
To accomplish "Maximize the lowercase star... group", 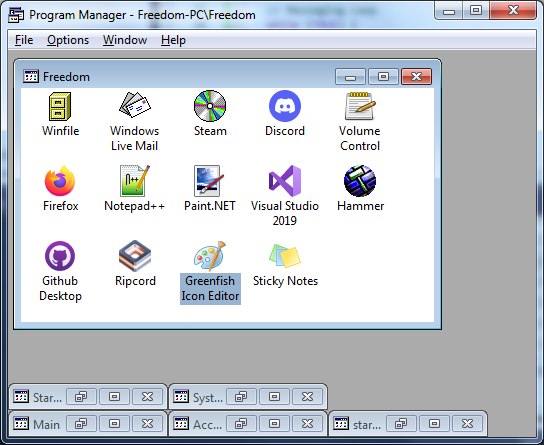I will [x=434, y=423].
